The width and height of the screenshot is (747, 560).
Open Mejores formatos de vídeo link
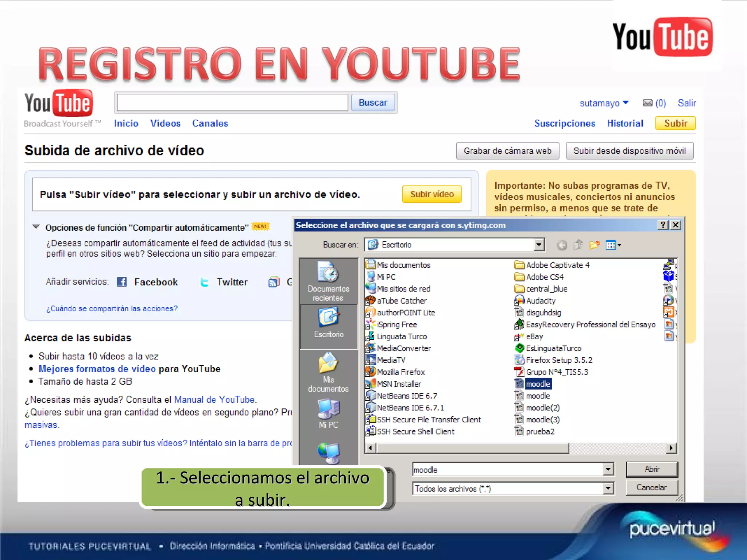[x=97, y=369]
